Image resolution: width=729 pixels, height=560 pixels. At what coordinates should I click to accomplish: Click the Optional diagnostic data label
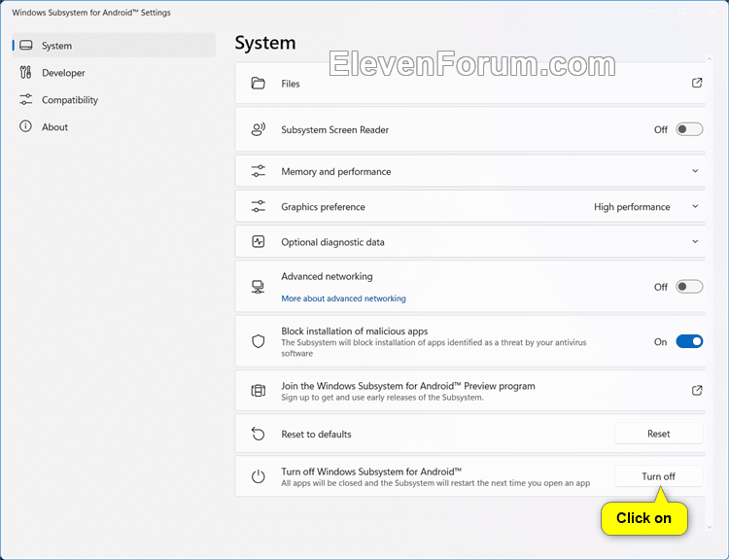(x=332, y=242)
